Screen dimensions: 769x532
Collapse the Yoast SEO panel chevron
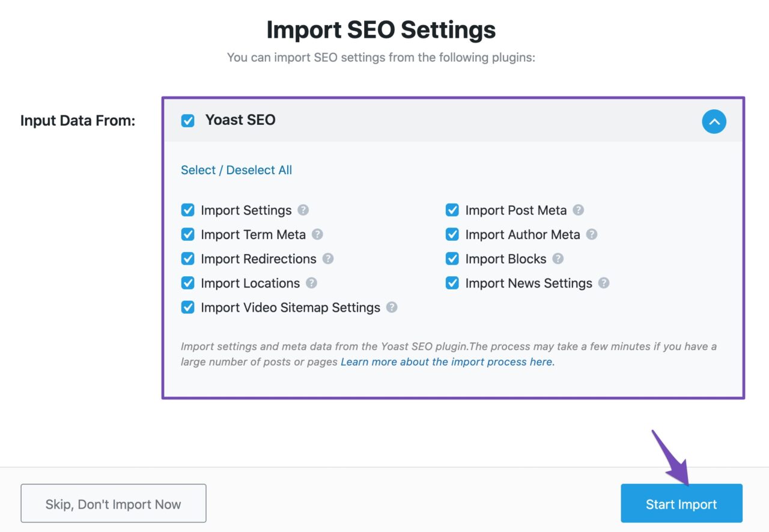(714, 122)
